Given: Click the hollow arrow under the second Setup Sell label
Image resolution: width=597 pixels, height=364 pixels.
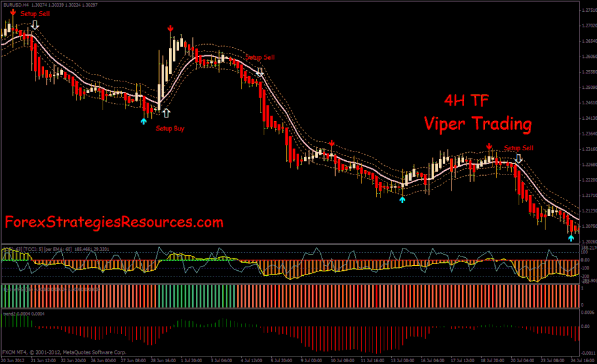Looking at the screenshot, I should pyautogui.click(x=260, y=72).
